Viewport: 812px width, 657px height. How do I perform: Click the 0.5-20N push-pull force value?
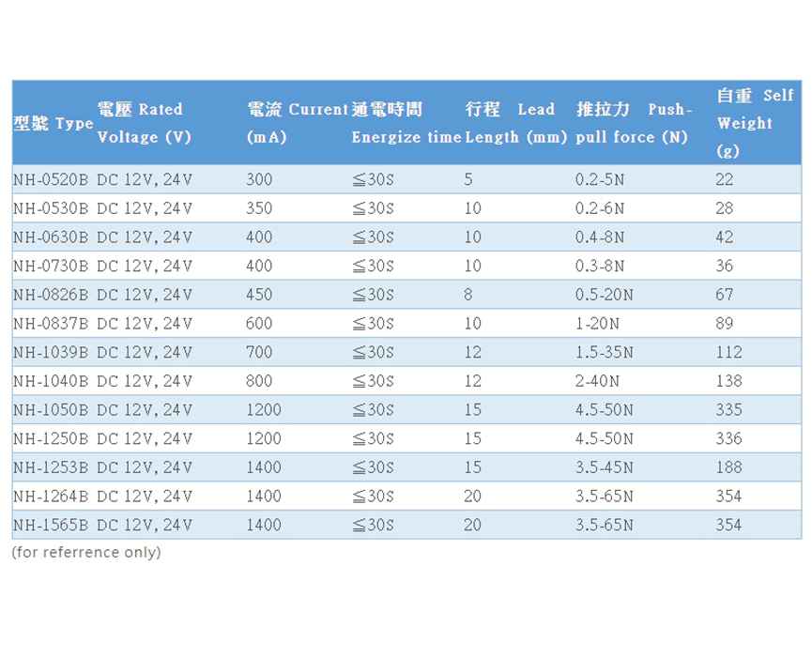coord(604,295)
